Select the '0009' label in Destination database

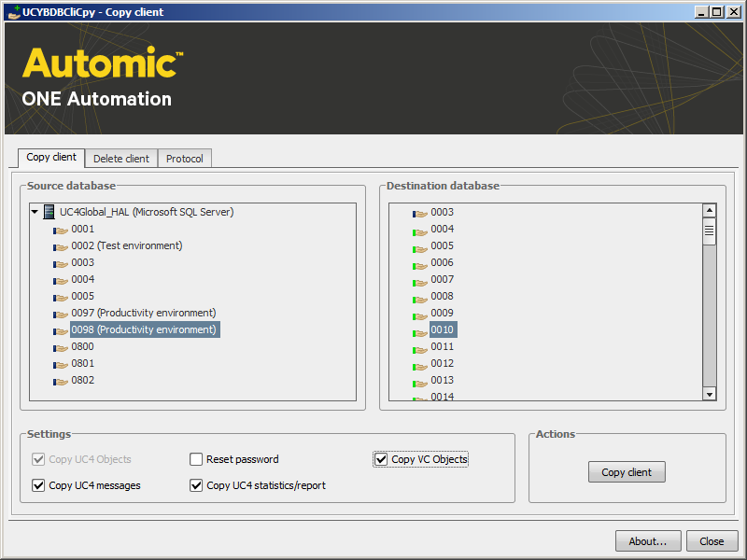coord(442,313)
